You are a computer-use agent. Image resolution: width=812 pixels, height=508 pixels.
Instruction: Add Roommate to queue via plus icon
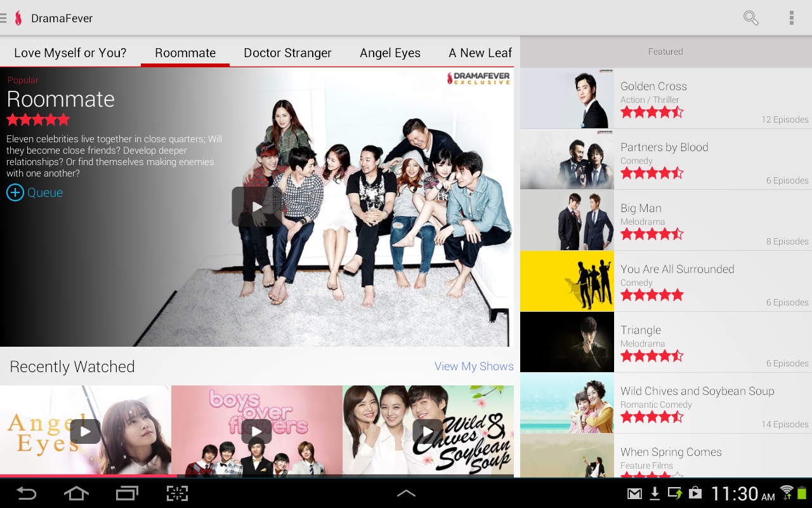(x=15, y=192)
